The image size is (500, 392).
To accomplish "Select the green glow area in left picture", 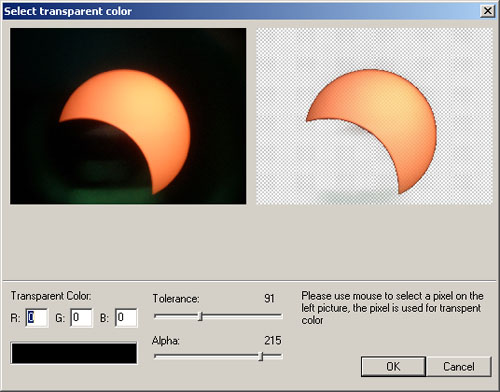I will pyautogui.click(x=110, y=195).
